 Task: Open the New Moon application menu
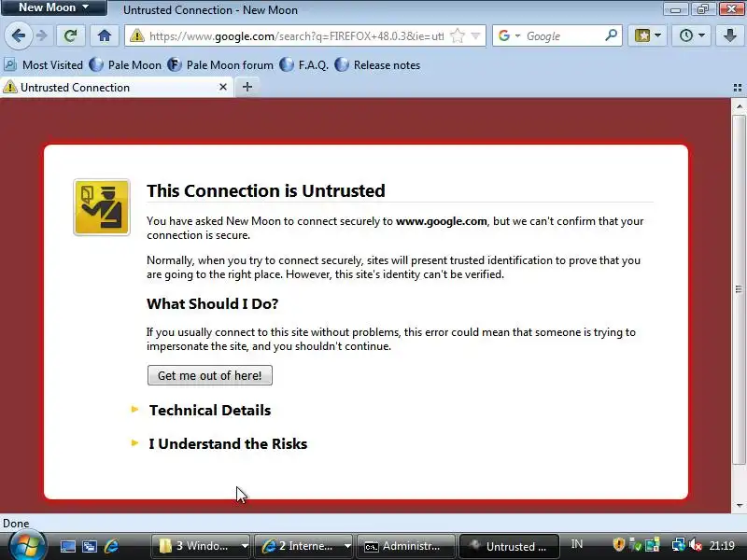tap(53, 7)
